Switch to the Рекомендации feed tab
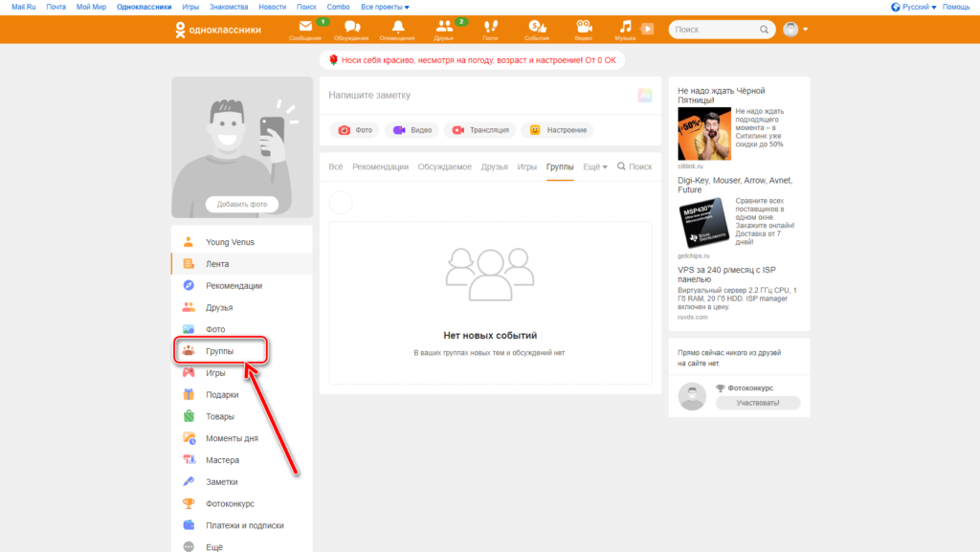 click(380, 166)
